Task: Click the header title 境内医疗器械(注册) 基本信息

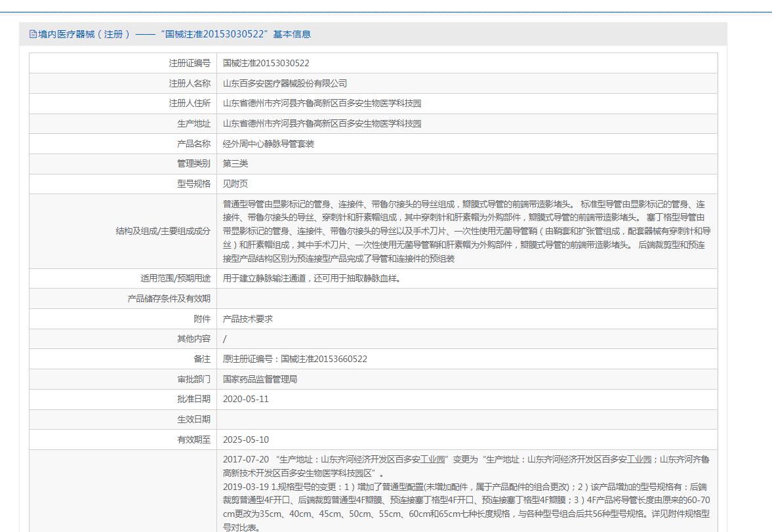Action: point(174,34)
